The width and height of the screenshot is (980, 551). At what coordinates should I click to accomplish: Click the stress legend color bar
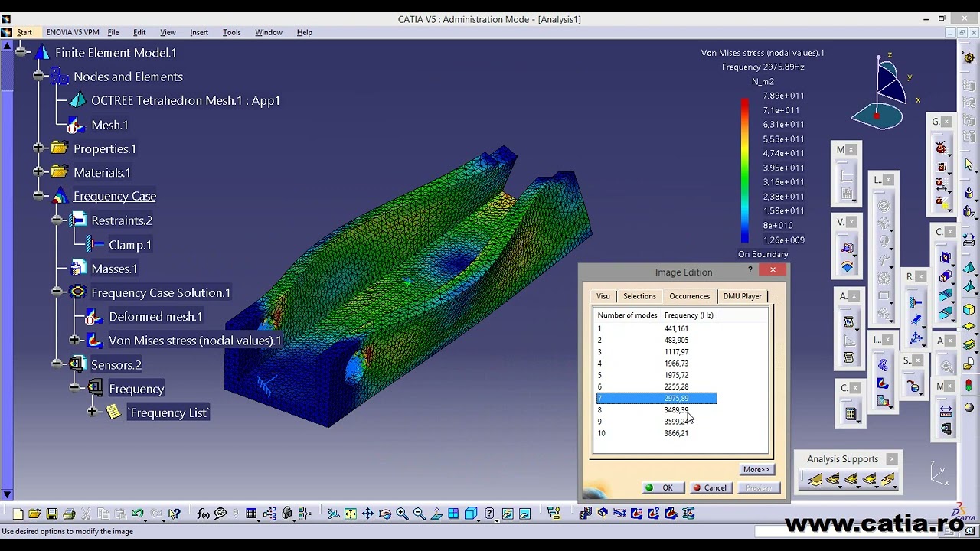pos(744,170)
